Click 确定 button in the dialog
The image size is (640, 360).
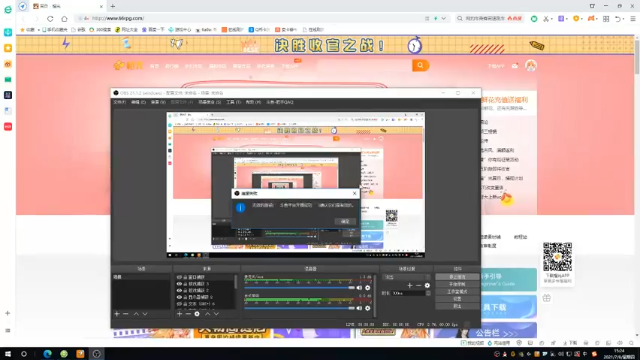[345, 221]
